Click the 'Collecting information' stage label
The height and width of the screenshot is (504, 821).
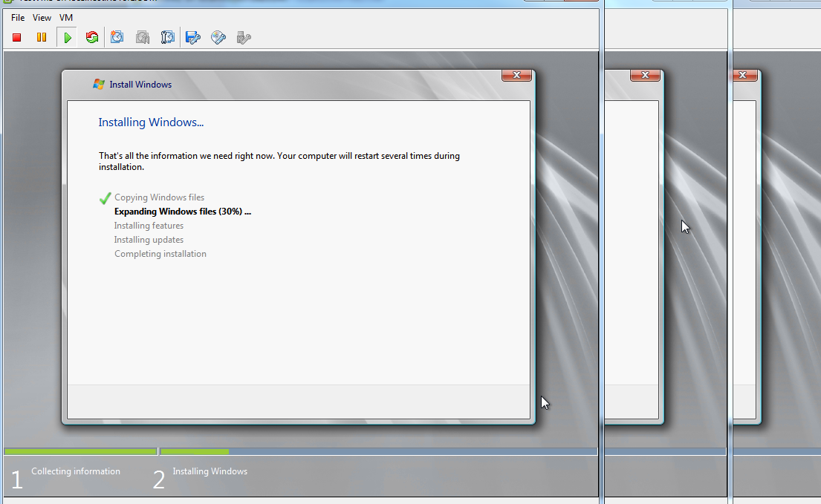[75, 471]
